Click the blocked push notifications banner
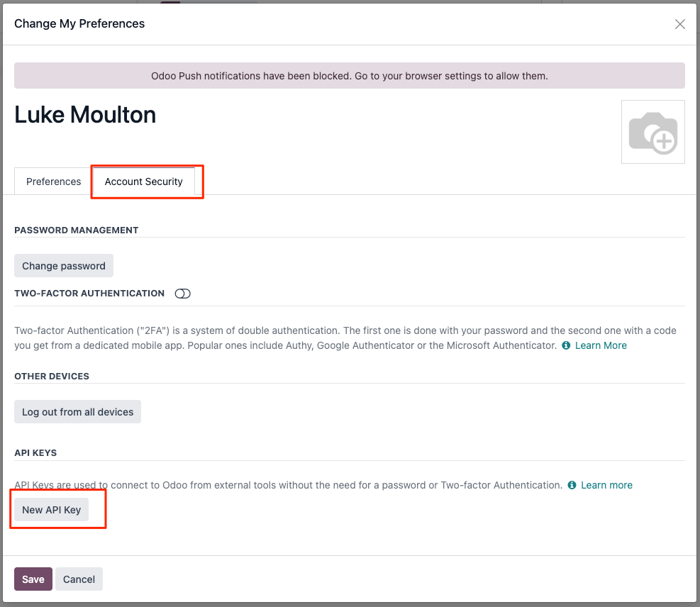Screen dimensions: 700x607 pyautogui.click(x=350, y=75)
